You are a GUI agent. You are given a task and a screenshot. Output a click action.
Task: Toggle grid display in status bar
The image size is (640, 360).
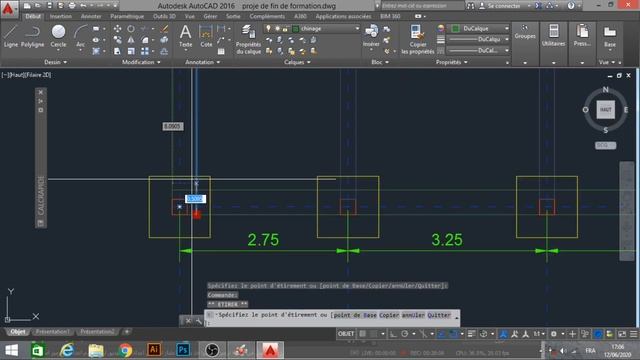tap(362, 334)
